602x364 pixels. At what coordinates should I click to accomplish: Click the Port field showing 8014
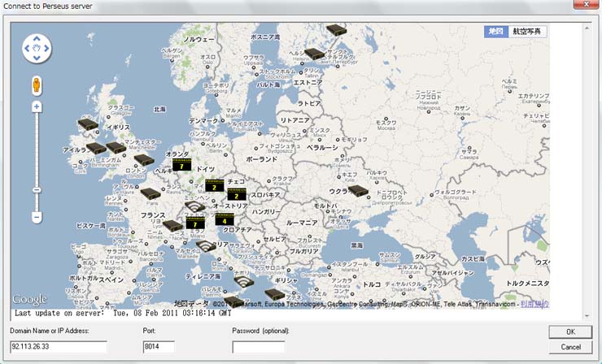159,347
